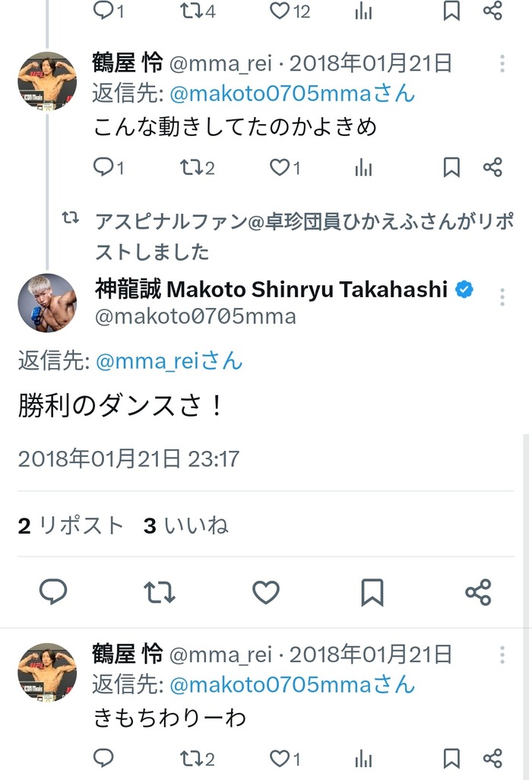The width and height of the screenshot is (532, 780).
Task: Click the page scrollbar on right edge
Action: pyautogui.click(x=527, y=532)
